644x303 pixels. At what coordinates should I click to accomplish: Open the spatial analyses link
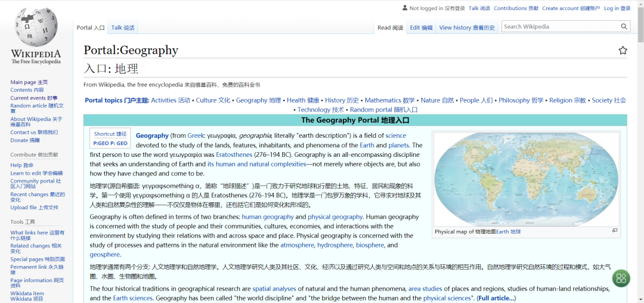pyautogui.click(x=274, y=289)
